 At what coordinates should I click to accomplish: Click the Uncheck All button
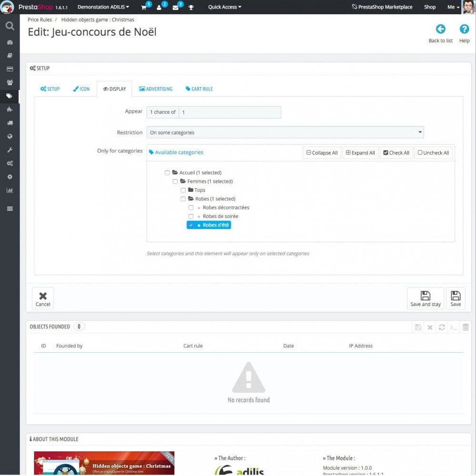433,153
